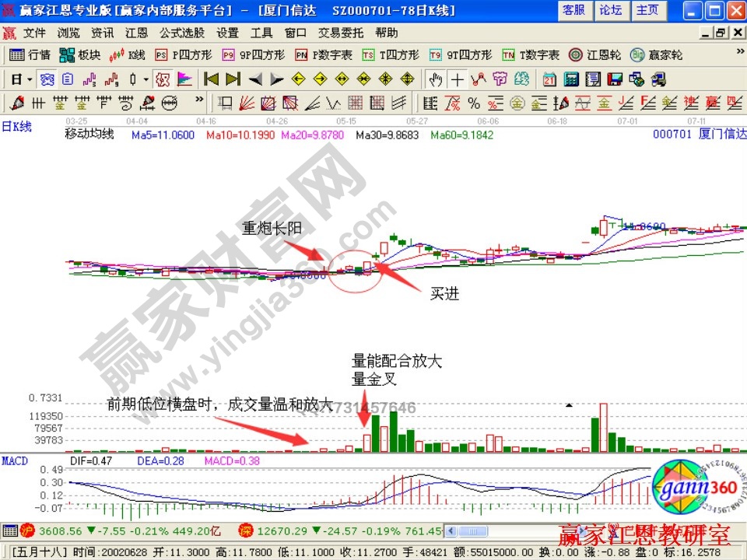Launch the 江恩轮 Gann wheel
The image size is (747, 560).
click(595, 55)
